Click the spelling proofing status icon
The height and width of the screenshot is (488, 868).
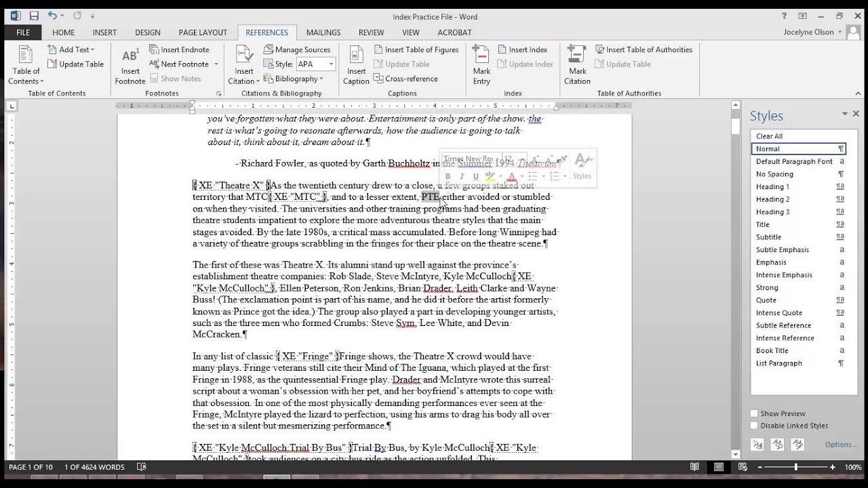click(141, 467)
